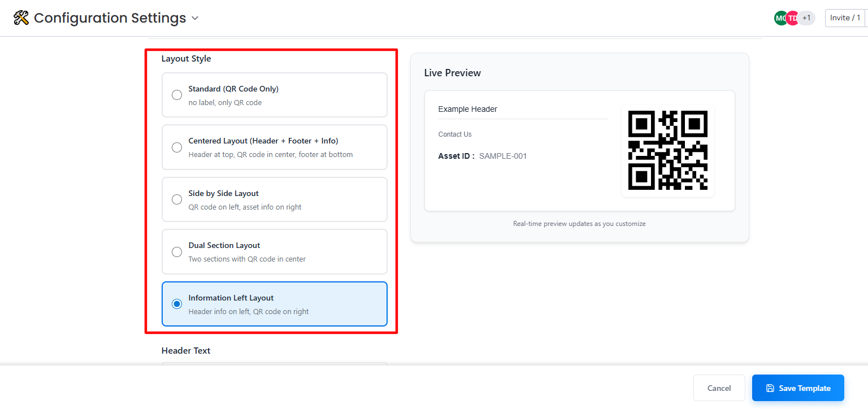Click the tools icon beside Configuration Settings
Image resolution: width=868 pixels, height=409 pixels.
[21, 18]
